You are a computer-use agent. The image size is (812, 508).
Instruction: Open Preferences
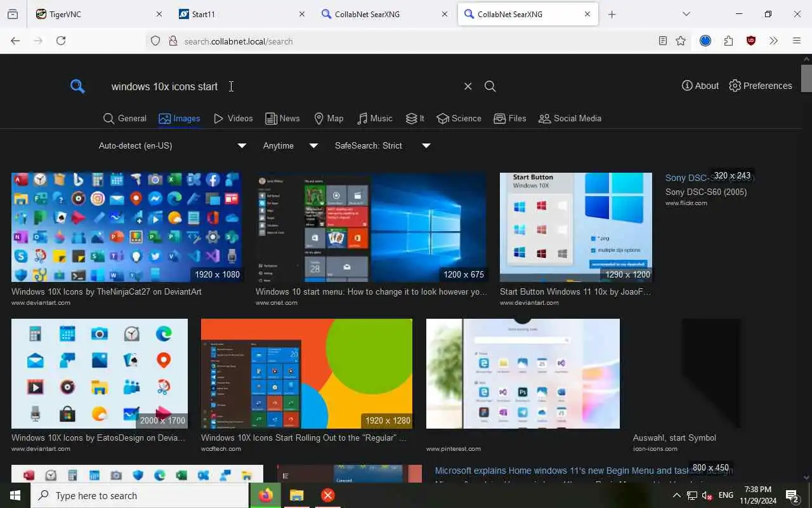[x=761, y=86]
